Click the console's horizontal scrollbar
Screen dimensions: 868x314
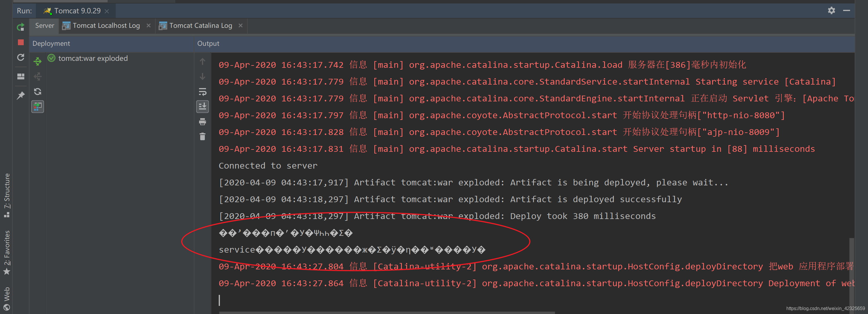387,313
